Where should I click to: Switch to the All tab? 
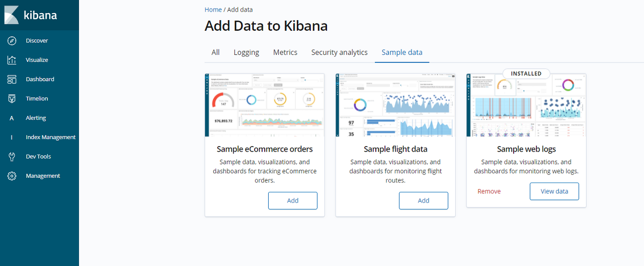[215, 52]
